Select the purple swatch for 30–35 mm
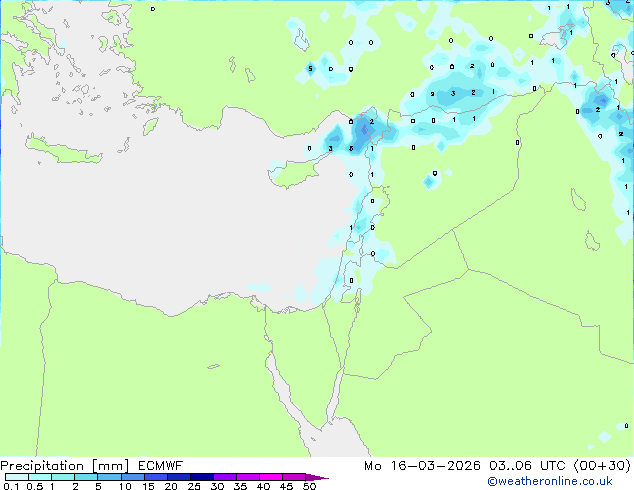Image resolution: width=634 pixels, height=490 pixels. pyautogui.click(x=225, y=477)
